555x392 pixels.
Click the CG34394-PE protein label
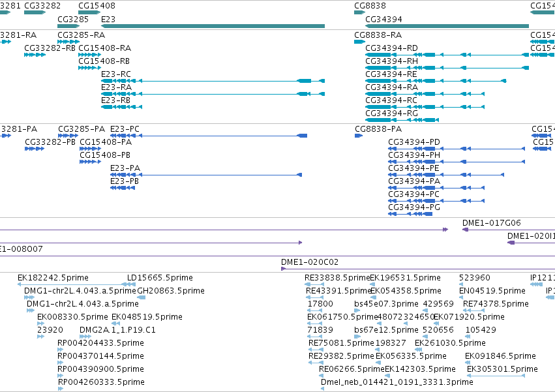click(413, 168)
